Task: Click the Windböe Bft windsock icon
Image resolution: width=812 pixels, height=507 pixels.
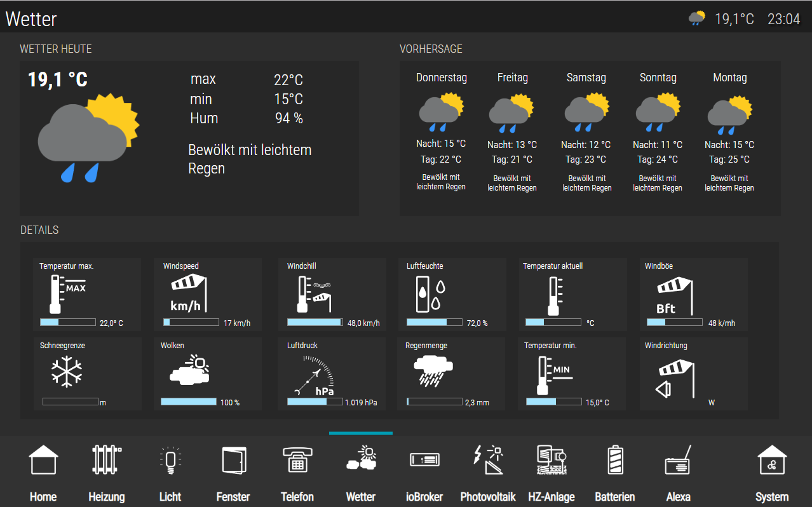Action: tap(673, 295)
